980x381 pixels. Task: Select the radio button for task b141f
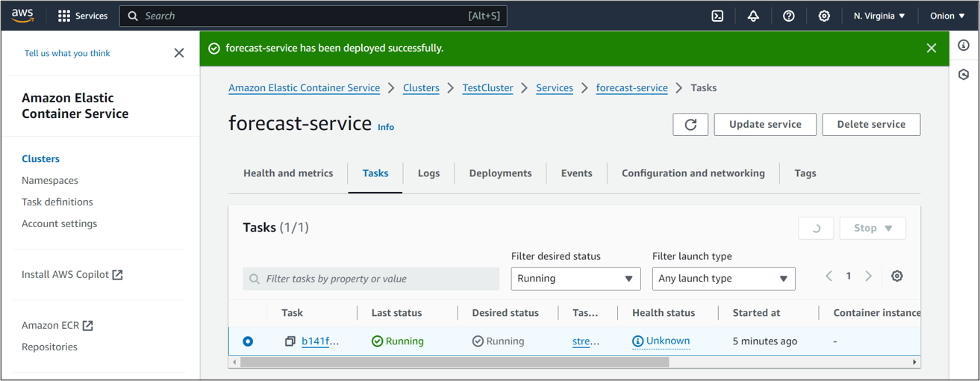[248, 341]
